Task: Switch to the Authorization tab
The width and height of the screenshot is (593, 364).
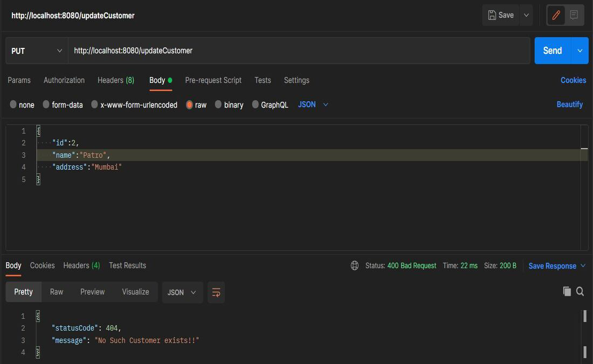Action: tap(64, 80)
